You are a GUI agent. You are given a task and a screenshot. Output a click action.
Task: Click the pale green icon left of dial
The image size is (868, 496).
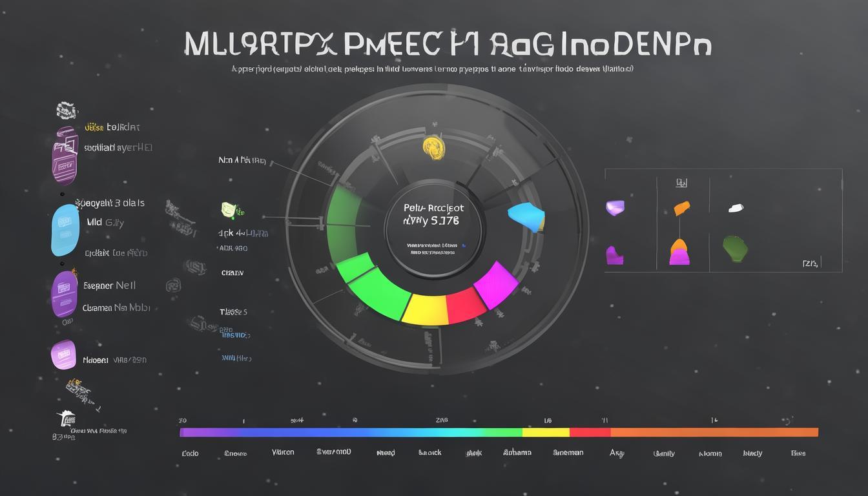coord(229,209)
